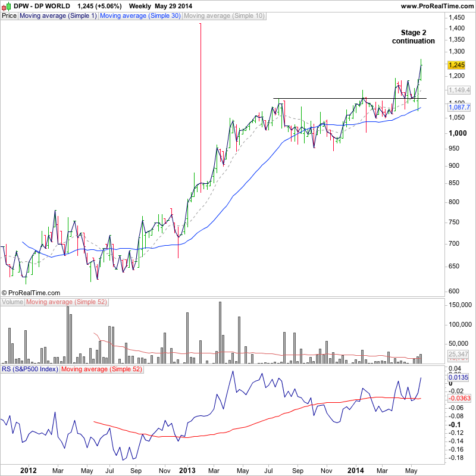Click the blue 1,087.7 moving average tag
476x476 pixels.
click(459, 107)
